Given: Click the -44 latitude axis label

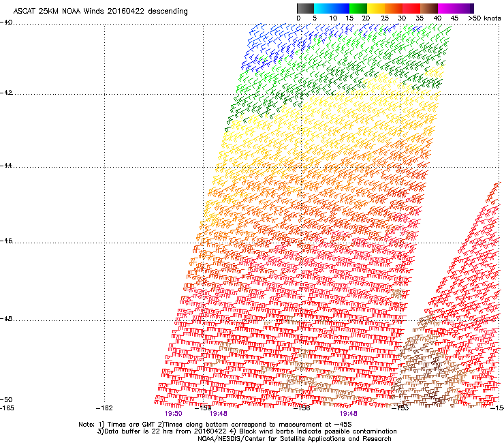Looking at the screenshot, I should pos(6,166).
